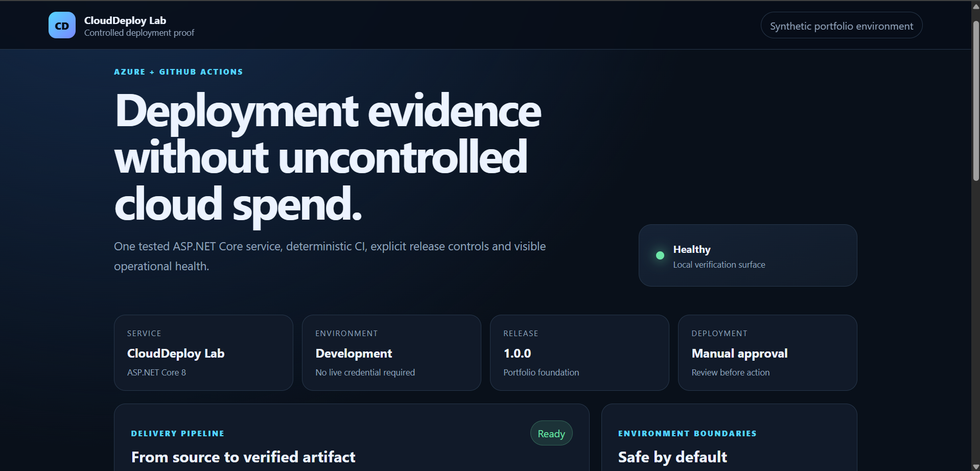Click the ASP.NET Core 8 text
This screenshot has height=471, width=980.
[156, 372]
